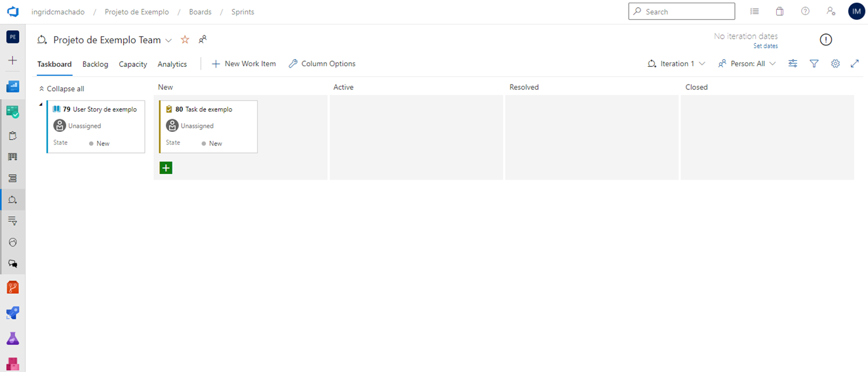
Task: Open the Help question mark icon
Action: (x=805, y=11)
